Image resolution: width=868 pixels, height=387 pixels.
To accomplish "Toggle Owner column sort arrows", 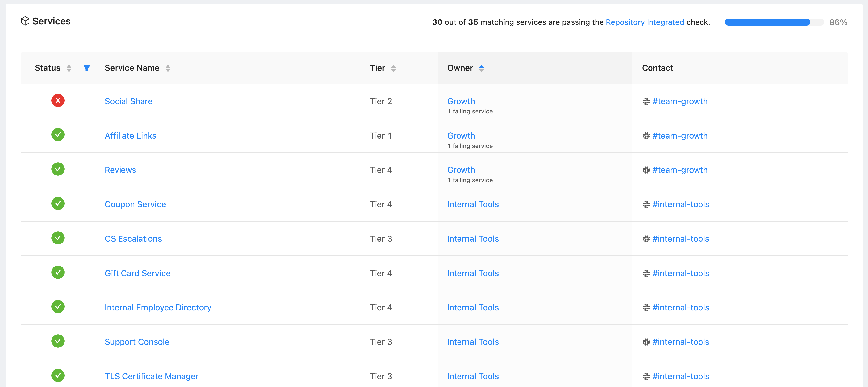I will pos(482,68).
